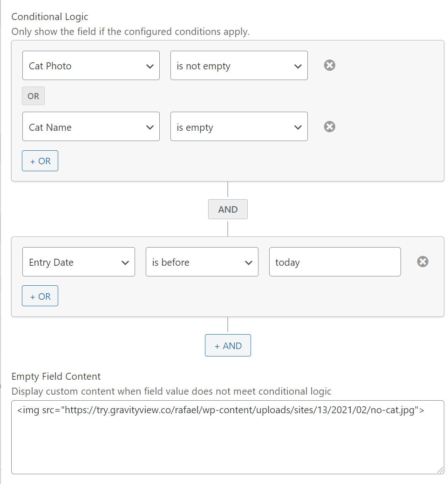
Task: Open the Cat Photo field dropdown
Action: click(91, 66)
